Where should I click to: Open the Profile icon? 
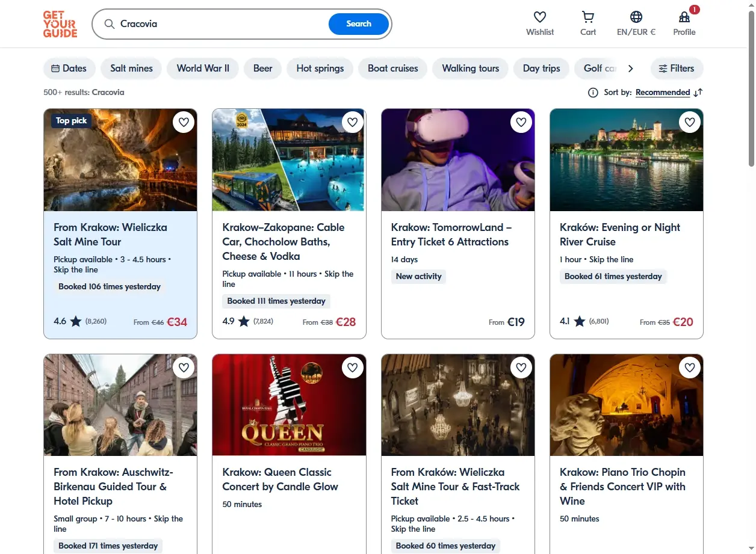pyautogui.click(x=684, y=17)
